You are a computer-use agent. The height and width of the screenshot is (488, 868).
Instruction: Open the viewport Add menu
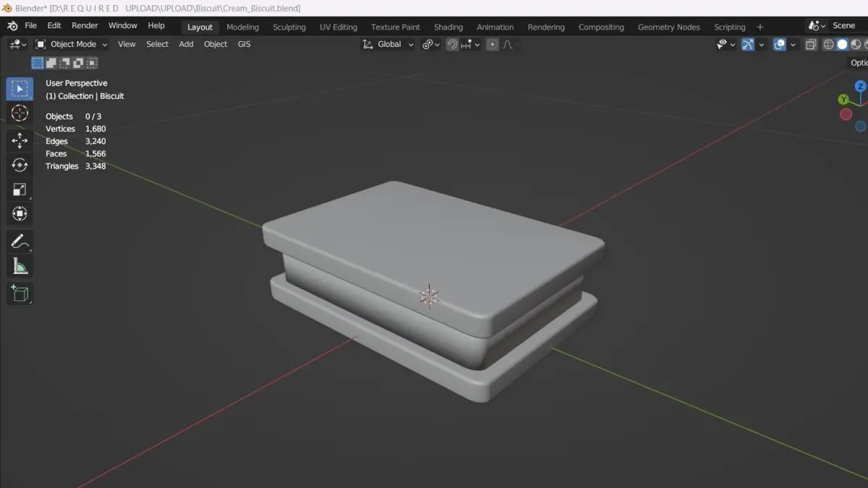[x=186, y=44]
